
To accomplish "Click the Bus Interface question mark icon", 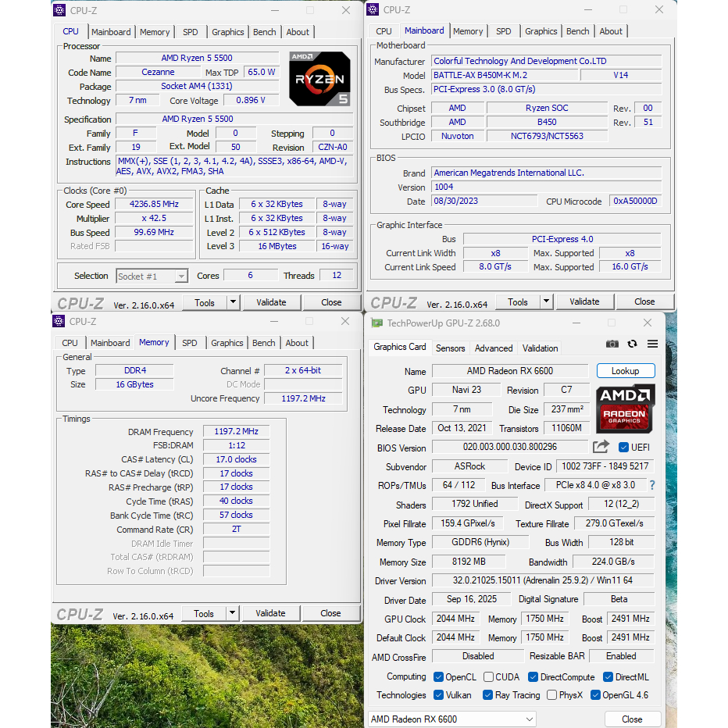I will pyautogui.click(x=652, y=485).
